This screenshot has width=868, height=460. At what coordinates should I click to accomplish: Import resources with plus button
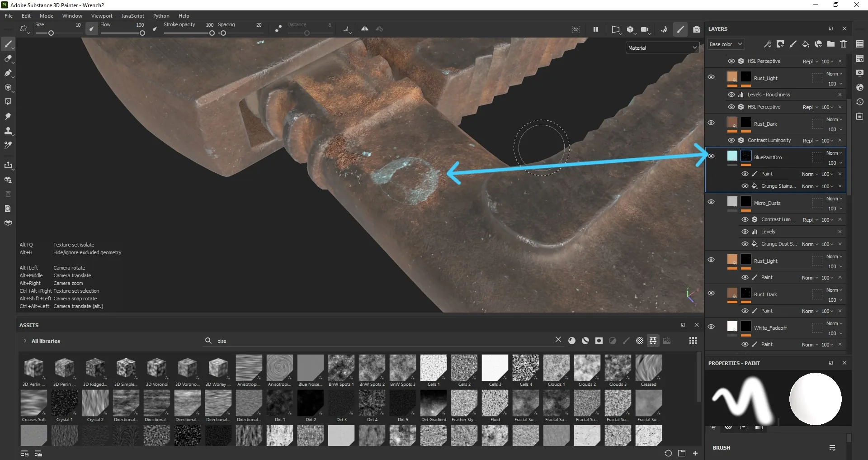[x=695, y=453]
